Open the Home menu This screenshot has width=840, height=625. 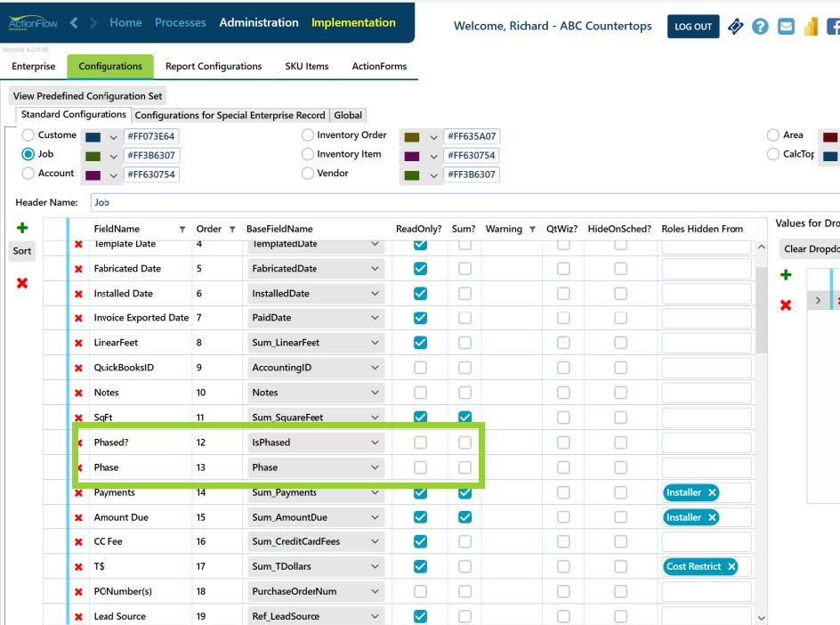[125, 22]
